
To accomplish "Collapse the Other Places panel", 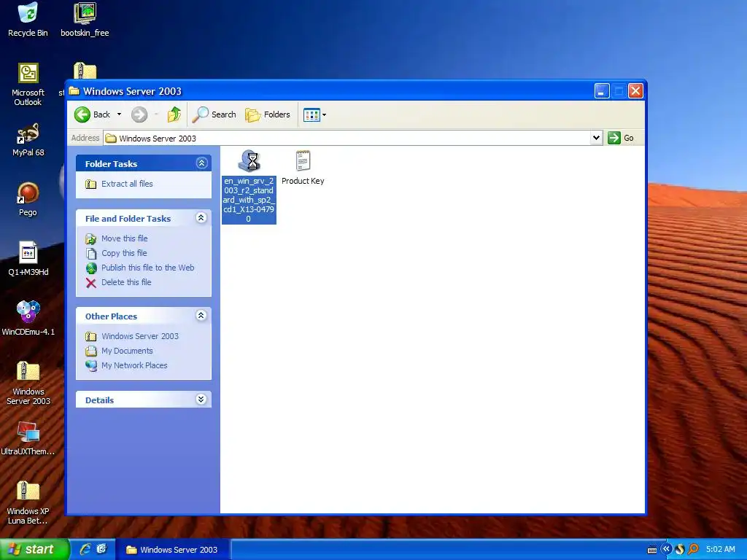I will pyautogui.click(x=201, y=315).
